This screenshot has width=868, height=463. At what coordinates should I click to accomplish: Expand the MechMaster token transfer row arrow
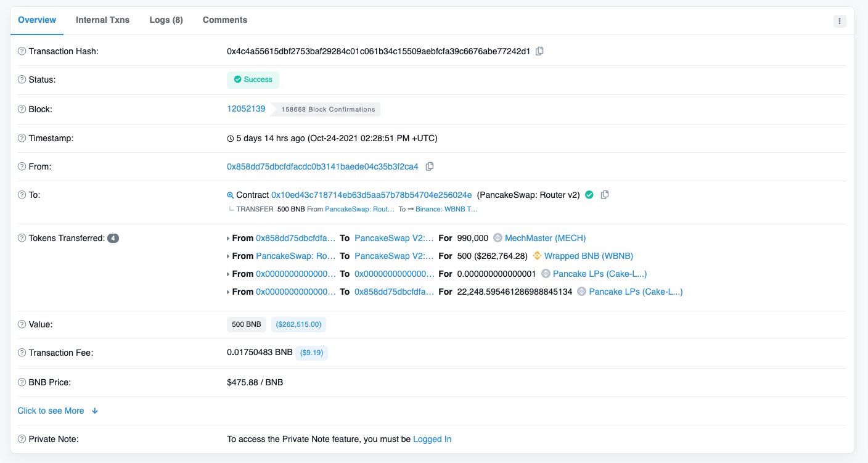229,238
